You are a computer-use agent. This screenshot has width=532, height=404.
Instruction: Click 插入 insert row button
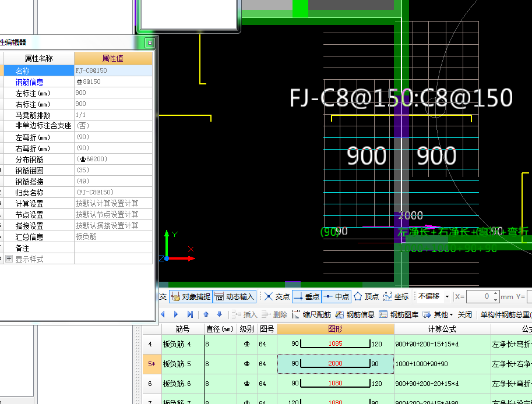tap(244, 314)
